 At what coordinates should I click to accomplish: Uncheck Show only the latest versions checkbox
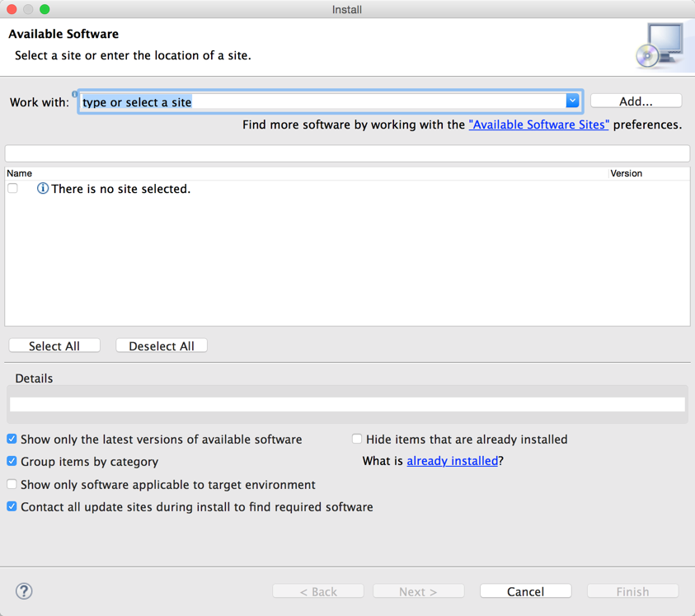tap(12, 439)
